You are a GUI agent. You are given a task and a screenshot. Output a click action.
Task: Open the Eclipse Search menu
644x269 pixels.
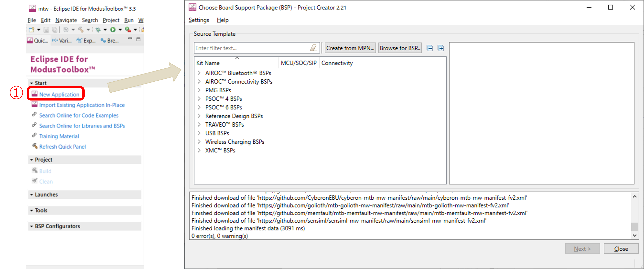[x=90, y=20]
